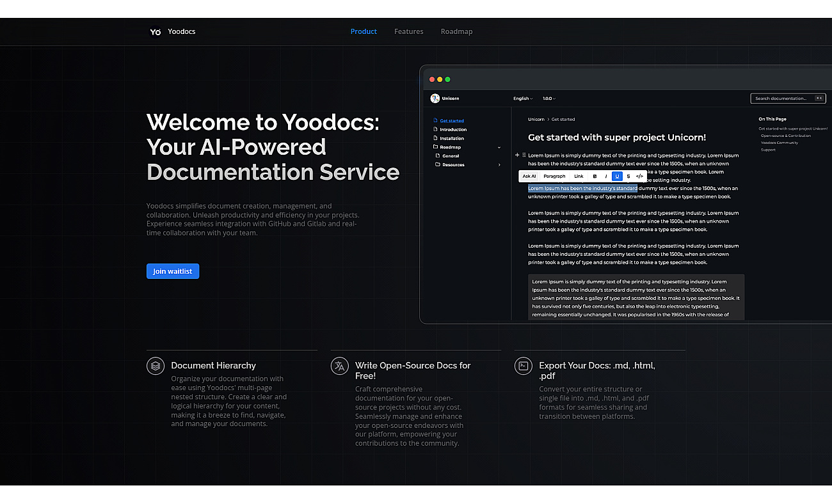Click the Unicorn breadcrumb link
The image size is (832, 504).
[x=536, y=120]
